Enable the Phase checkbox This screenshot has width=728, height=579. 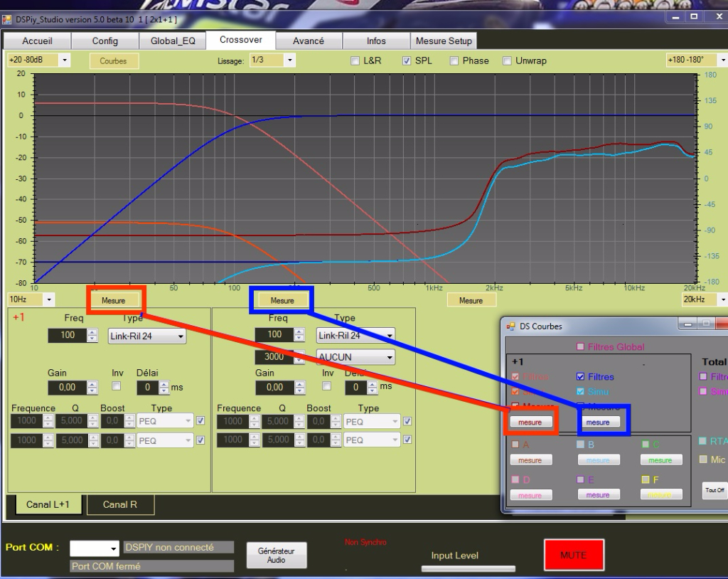click(x=455, y=61)
